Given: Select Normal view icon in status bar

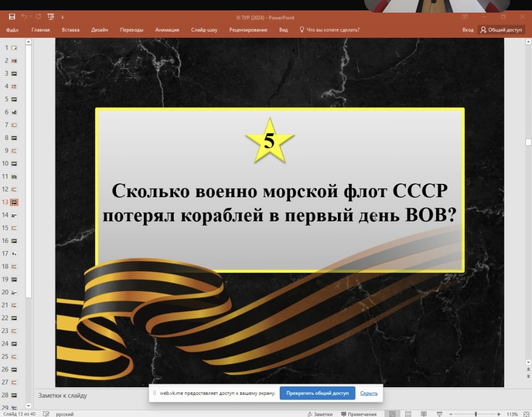Looking at the screenshot, I should [393, 413].
